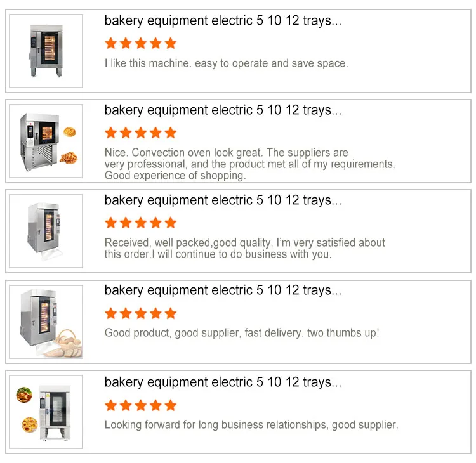Image resolution: width=476 pixels, height=463 pixels.
Task: View the oven thumbnail with two round food photos
Action: pos(46,412)
